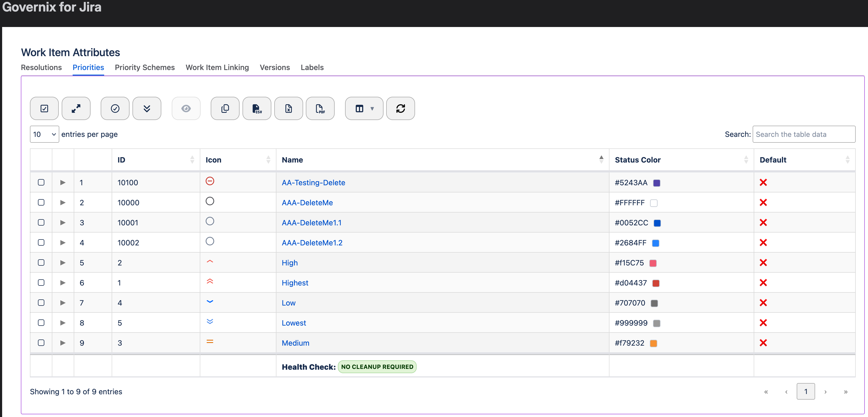Go to pagination page 1
Screen dimensions: 868x417
tap(806, 391)
